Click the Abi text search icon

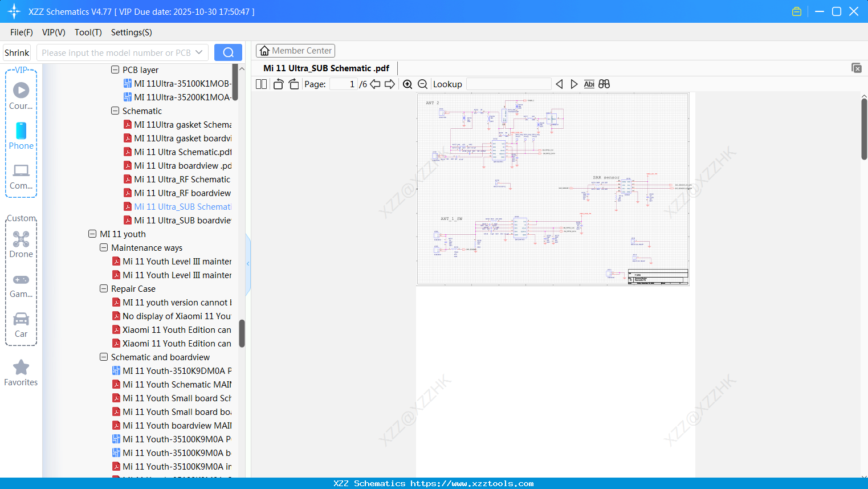[x=589, y=84]
